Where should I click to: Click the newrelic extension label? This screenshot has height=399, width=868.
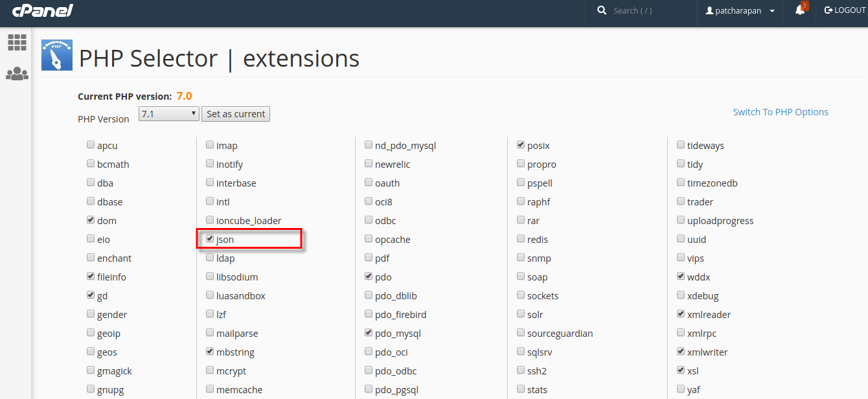(393, 165)
